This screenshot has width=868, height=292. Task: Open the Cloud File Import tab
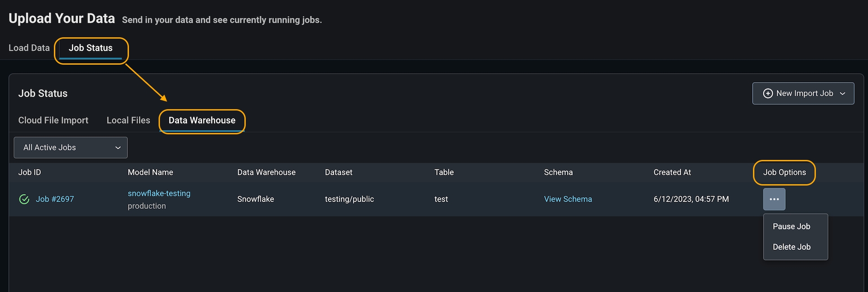coord(53,120)
